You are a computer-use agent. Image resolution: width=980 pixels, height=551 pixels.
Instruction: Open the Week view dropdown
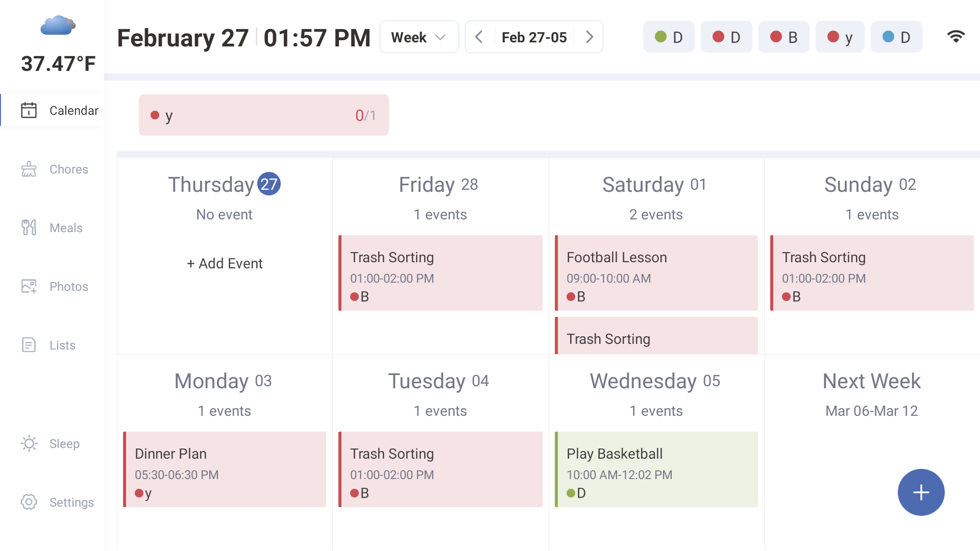click(x=419, y=36)
